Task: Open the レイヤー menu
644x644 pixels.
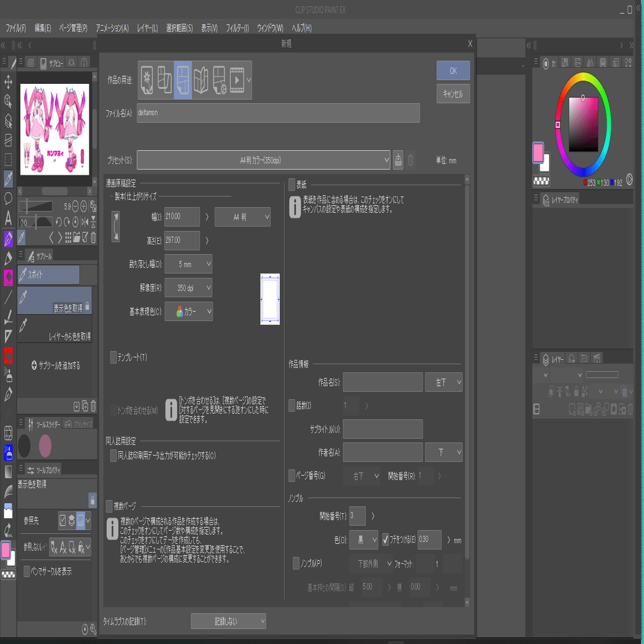Action: point(148,28)
